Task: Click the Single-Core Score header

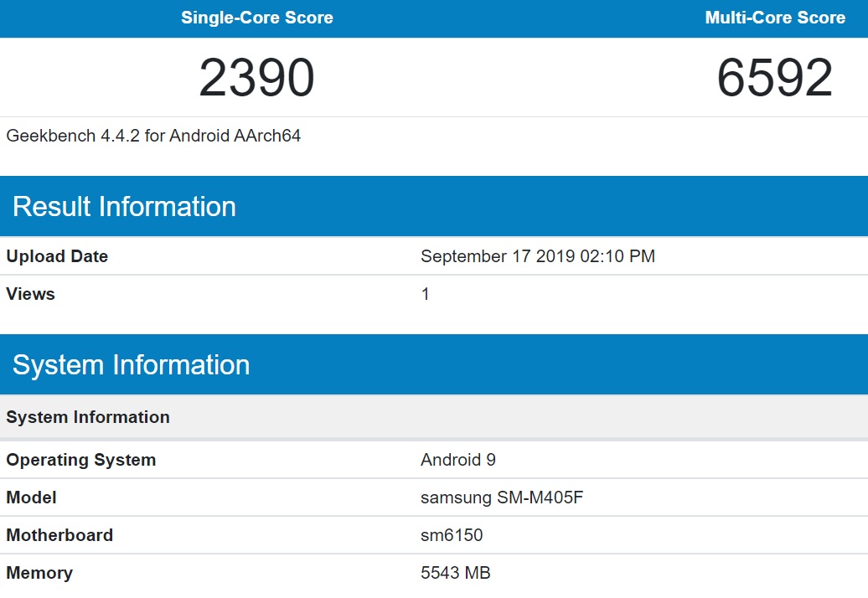Action: [x=257, y=18]
